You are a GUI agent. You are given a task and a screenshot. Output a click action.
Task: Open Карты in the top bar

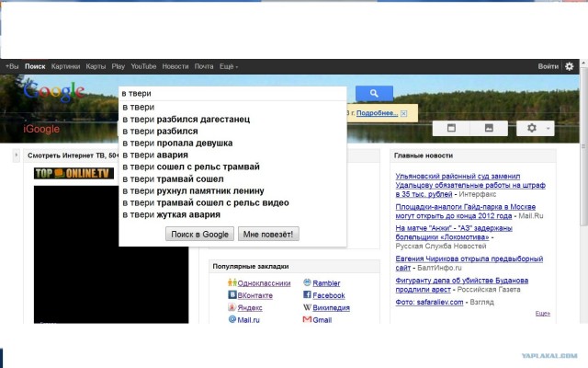(96, 66)
